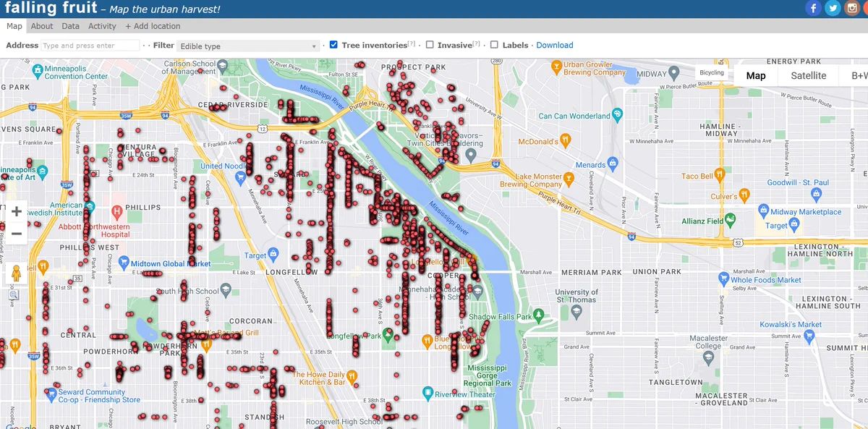
Task: Click Midway Marketplace shopping pin
Action: pyautogui.click(x=763, y=211)
